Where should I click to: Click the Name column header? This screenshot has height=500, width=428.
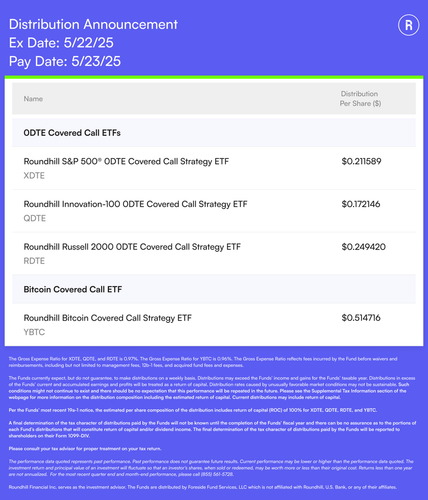[33, 99]
